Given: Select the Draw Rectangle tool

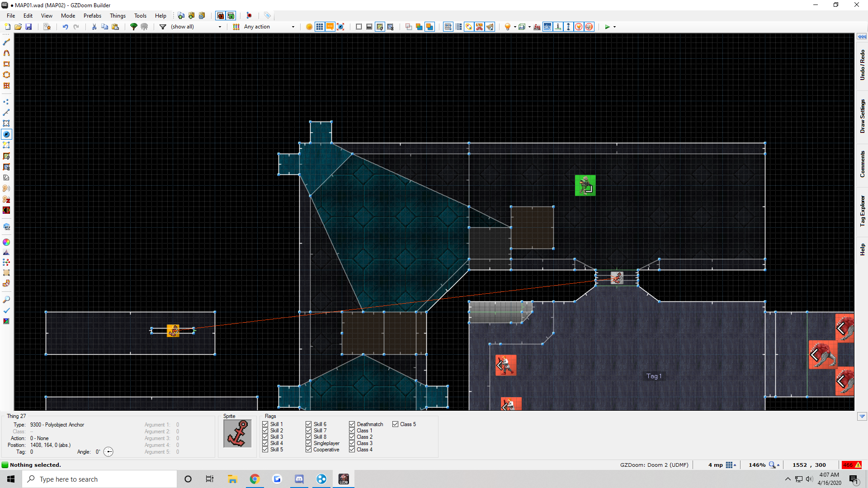Looking at the screenshot, I should tap(6, 64).
